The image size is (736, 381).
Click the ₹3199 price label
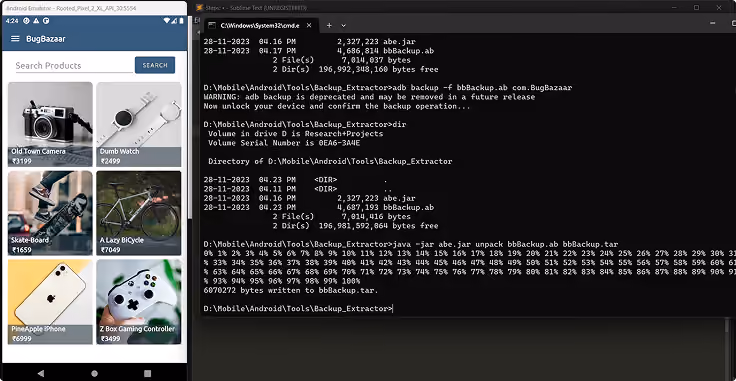coord(22,161)
